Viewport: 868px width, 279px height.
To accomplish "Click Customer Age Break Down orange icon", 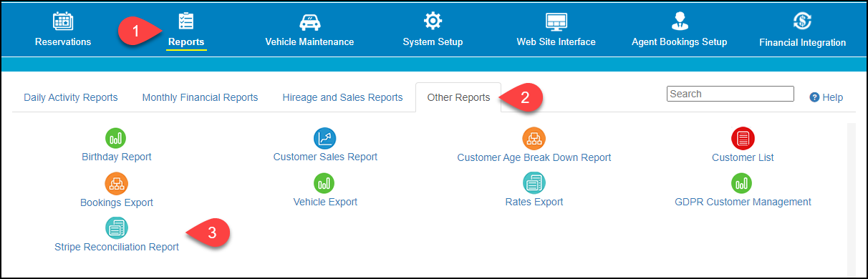I will coord(534,138).
